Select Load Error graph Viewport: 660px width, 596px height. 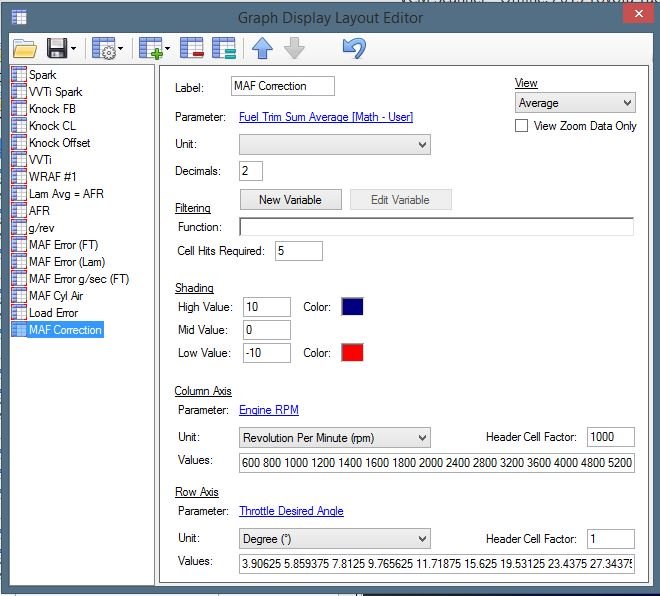click(53, 313)
